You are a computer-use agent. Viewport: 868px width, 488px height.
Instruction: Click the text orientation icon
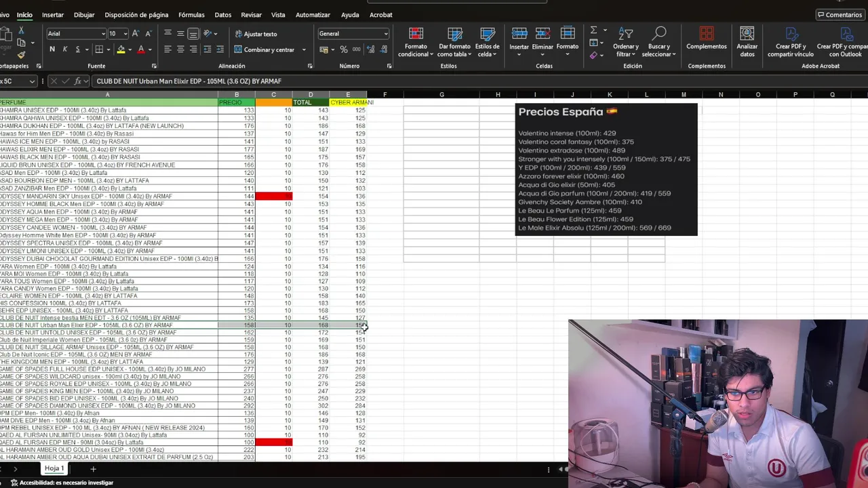coord(208,33)
